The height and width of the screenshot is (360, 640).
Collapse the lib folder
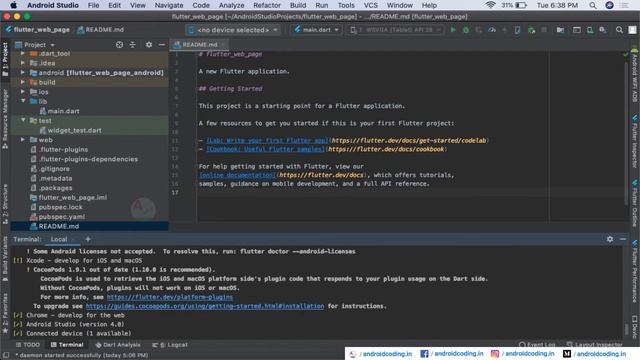click(x=23, y=101)
